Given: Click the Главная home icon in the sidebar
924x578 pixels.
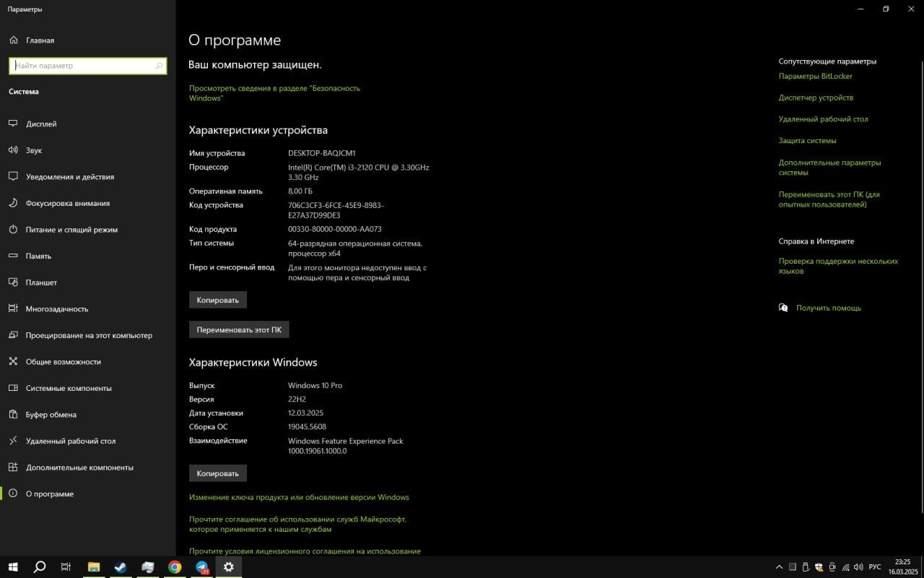Looking at the screenshot, I should click(13, 40).
